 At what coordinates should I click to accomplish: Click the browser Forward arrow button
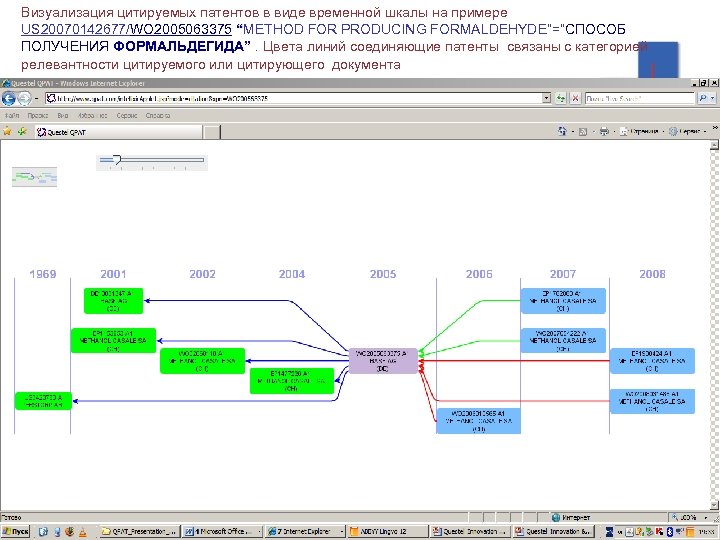(24, 98)
